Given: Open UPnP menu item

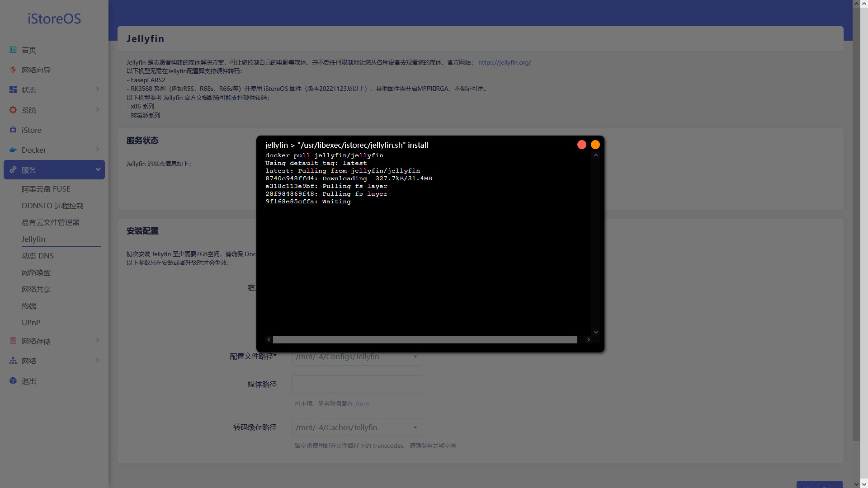Looking at the screenshot, I should click(x=31, y=323).
